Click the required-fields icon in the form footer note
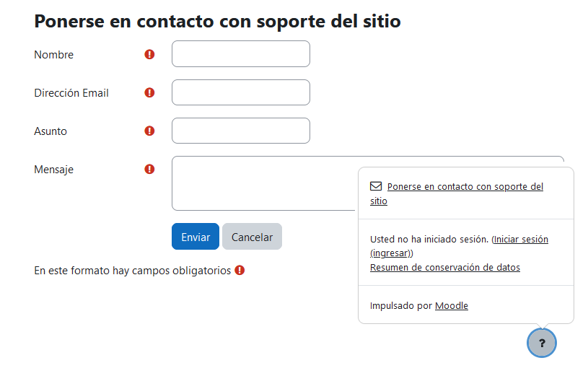Image resolution: width=588 pixels, height=376 pixels. tap(240, 271)
